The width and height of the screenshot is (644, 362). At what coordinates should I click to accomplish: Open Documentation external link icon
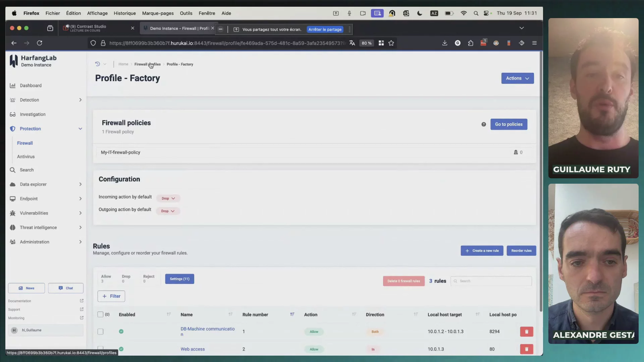[x=82, y=301]
